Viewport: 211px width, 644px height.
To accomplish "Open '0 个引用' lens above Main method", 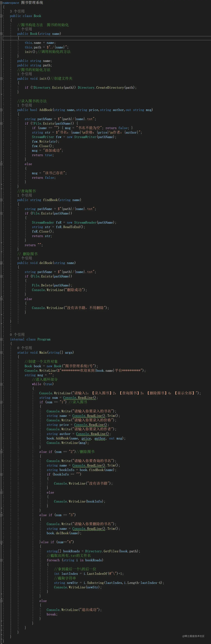I will [25, 348].
